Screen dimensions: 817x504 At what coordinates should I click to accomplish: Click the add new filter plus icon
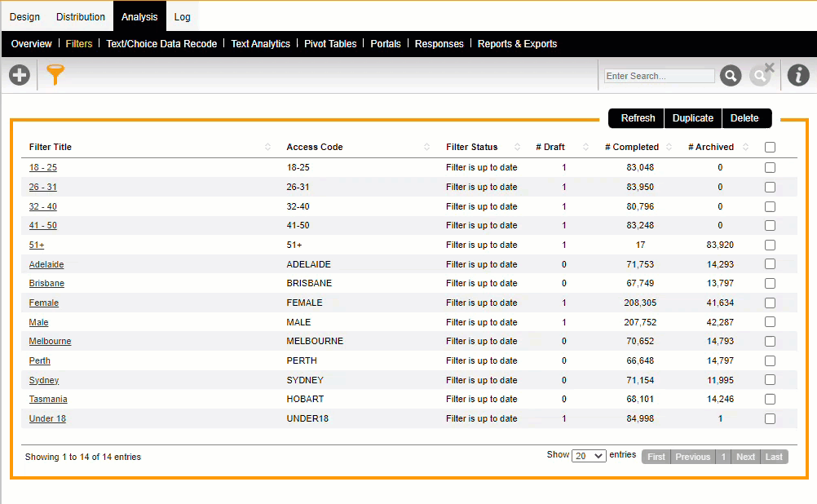pyautogui.click(x=19, y=76)
